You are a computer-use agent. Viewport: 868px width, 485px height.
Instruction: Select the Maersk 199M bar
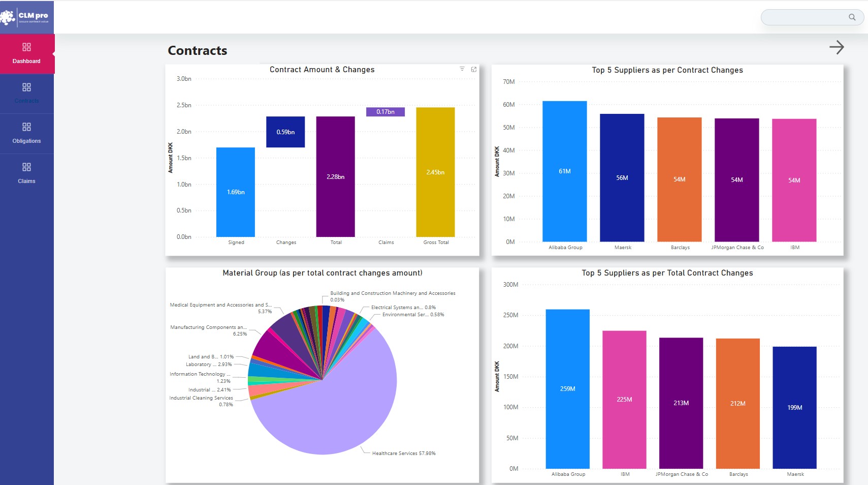point(795,408)
